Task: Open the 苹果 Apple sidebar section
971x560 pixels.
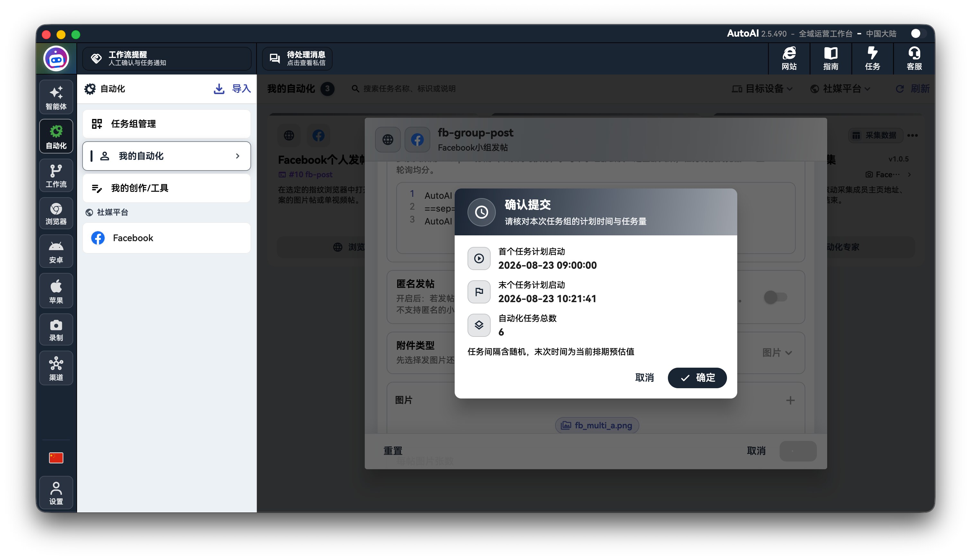Action: point(56,291)
